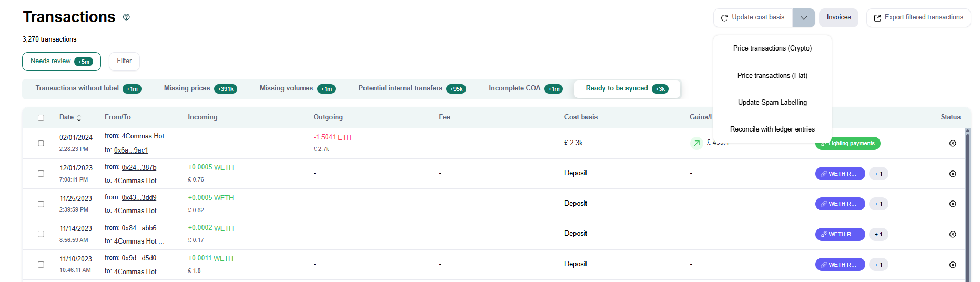Expand the +1 labels on 12/01/2023 row
The height and width of the screenshot is (282, 980).
tap(878, 174)
